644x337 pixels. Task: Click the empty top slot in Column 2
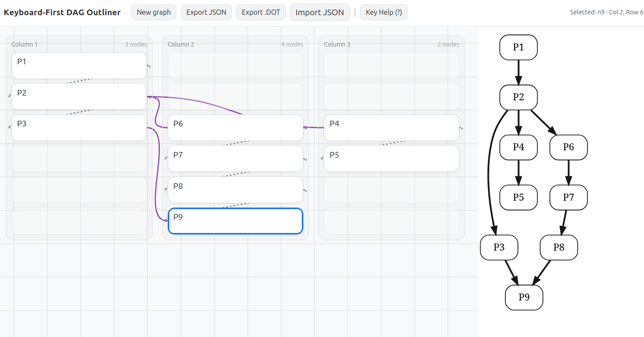235,66
